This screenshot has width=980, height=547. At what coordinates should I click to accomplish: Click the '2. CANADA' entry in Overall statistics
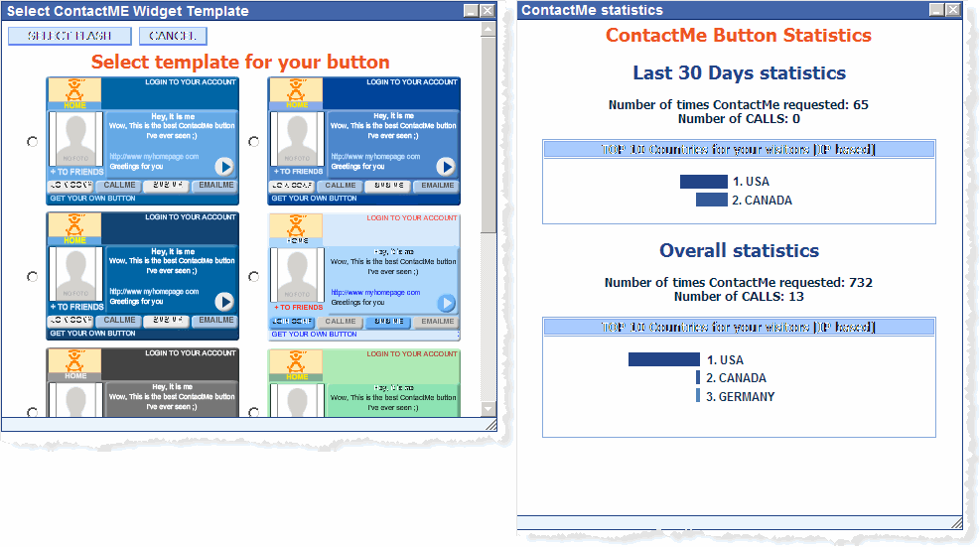736,378
